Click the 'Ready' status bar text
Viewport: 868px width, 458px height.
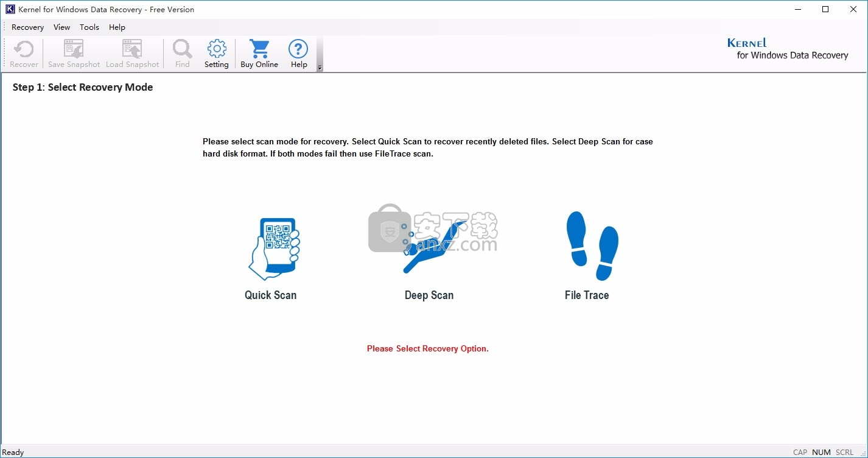(x=13, y=452)
